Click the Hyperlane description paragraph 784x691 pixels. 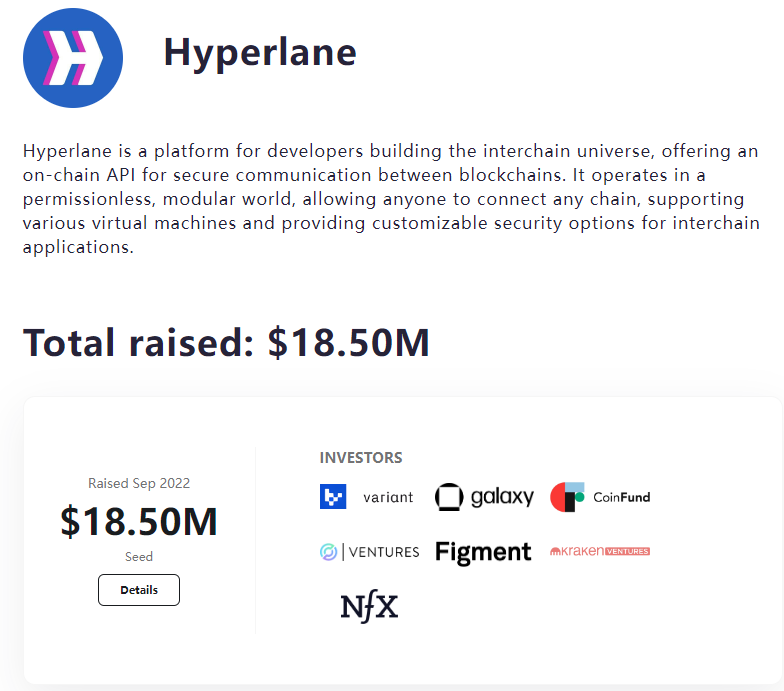[392, 199]
